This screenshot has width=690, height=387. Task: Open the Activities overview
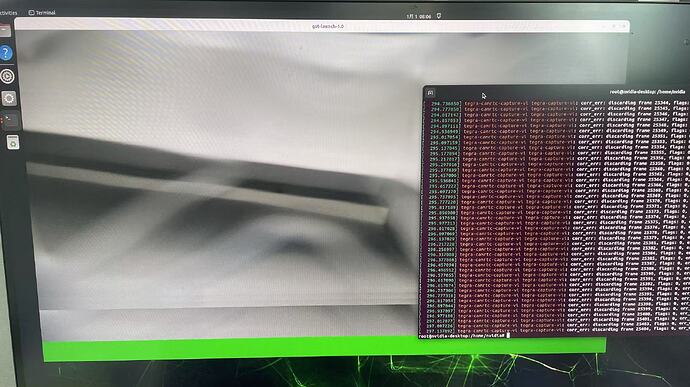click(8, 13)
